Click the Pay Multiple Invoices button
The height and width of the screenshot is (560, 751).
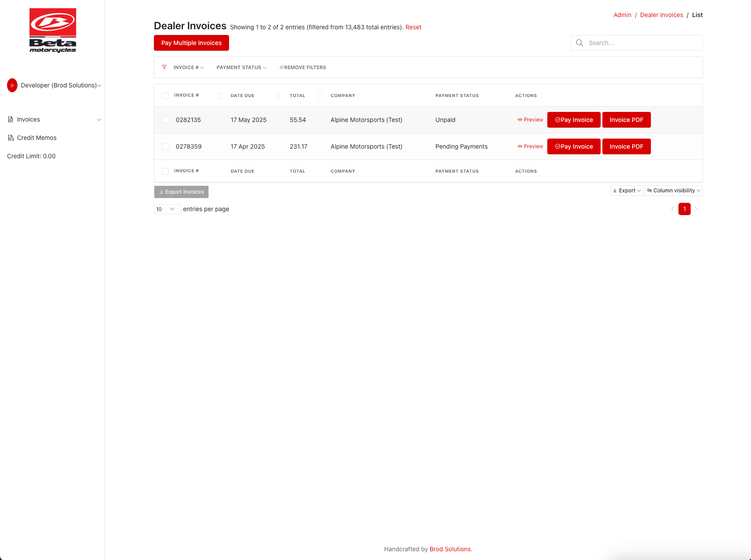[x=191, y=43]
